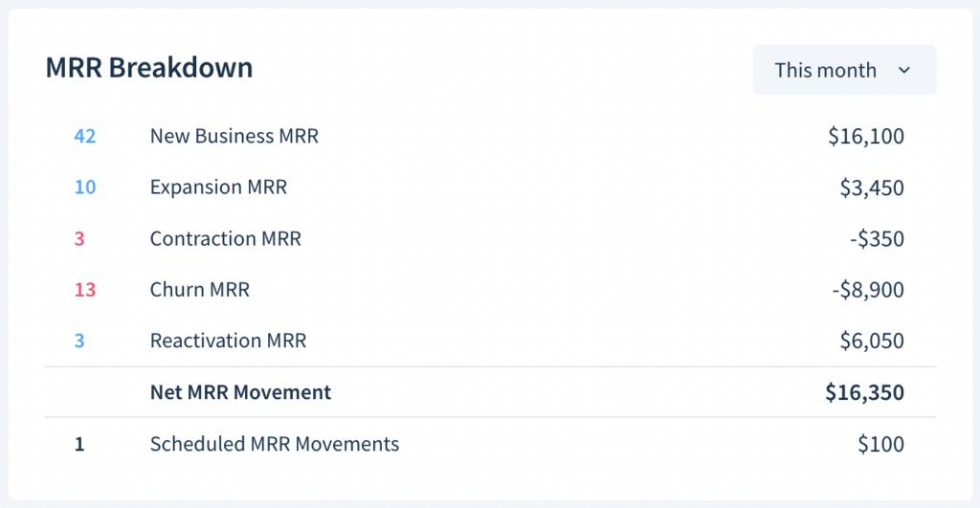Click the chevron arrow beside This month
This screenshot has width=980, height=508.
[903, 70]
